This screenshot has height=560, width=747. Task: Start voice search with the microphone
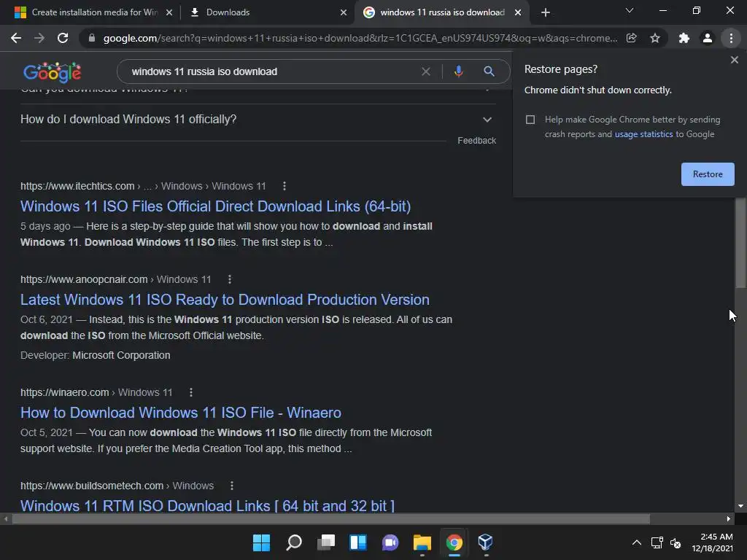coord(458,71)
